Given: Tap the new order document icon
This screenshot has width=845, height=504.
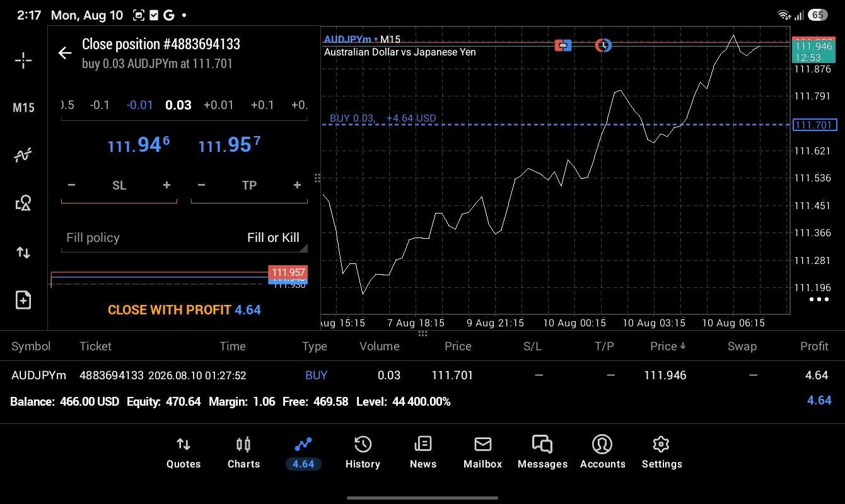Looking at the screenshot, I should pyautogui.click(x=23, y=300).
